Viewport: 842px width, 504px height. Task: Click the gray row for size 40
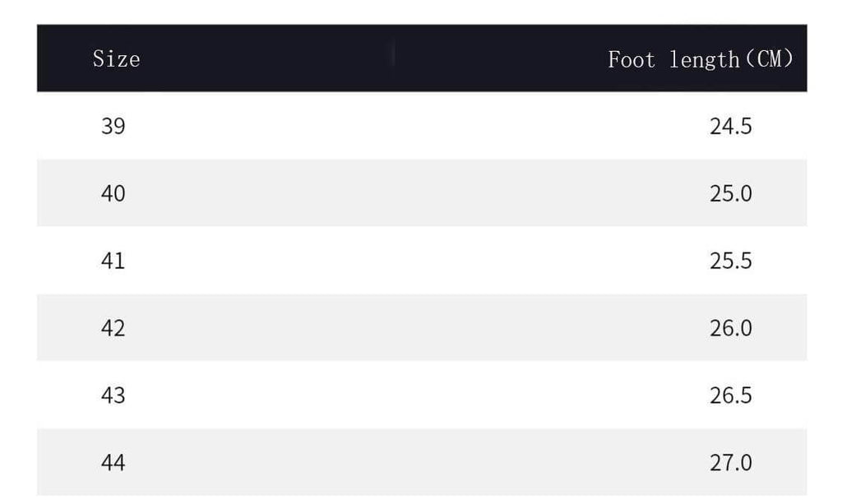422,192
